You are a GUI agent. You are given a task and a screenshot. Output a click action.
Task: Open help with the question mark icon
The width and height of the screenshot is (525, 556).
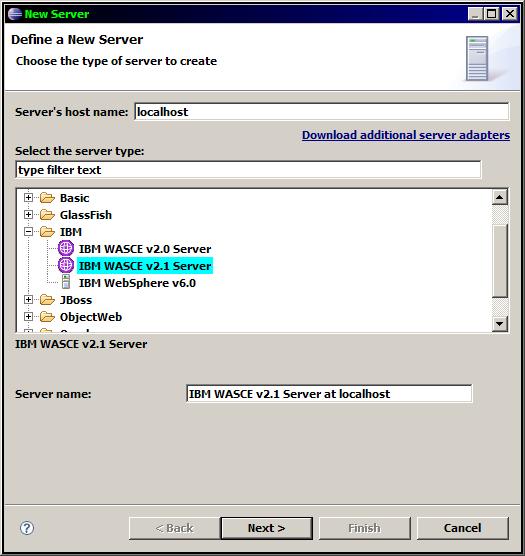pyautogui.click(x=27, y=528)
